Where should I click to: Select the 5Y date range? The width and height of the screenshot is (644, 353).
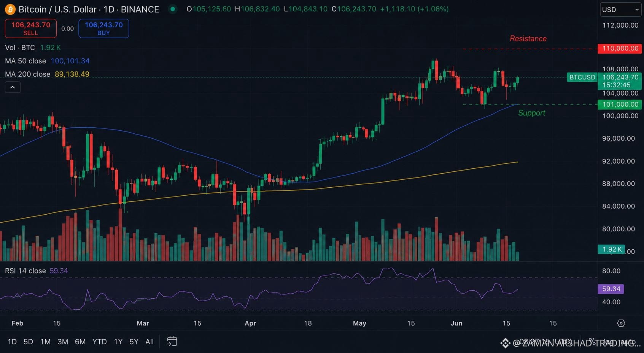pos(134,342)
